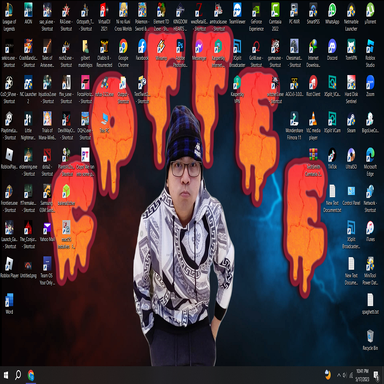Select the spaghetti.txt text file
384x384 pixels.
[x=370, y=304]
